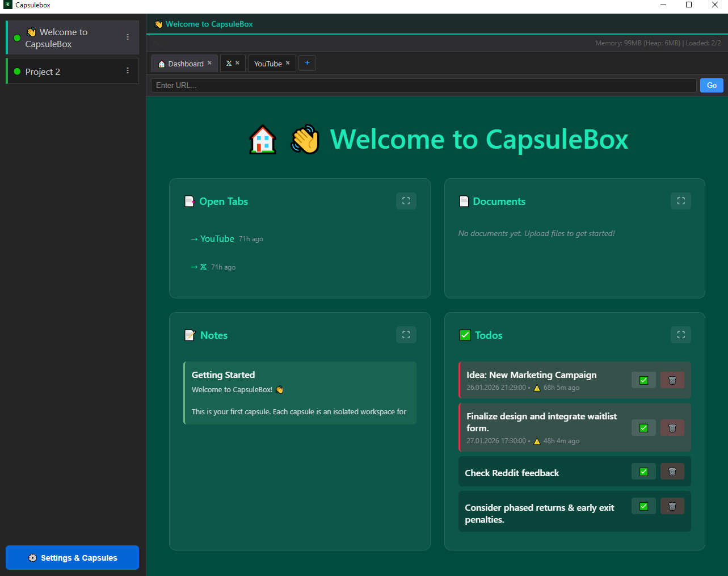
Task: Expand the Documents panel to fullscreen
Action: pyautogui.click(x=680, y=201)
